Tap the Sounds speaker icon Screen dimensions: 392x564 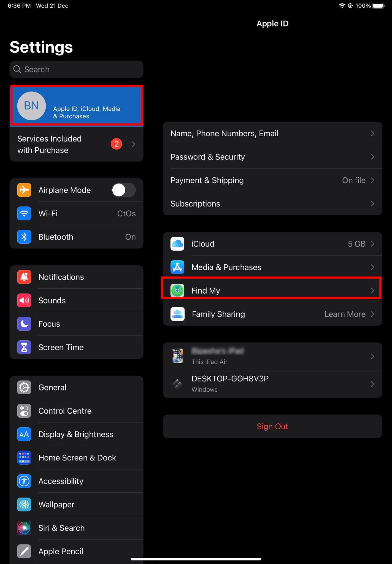(24, 300)
